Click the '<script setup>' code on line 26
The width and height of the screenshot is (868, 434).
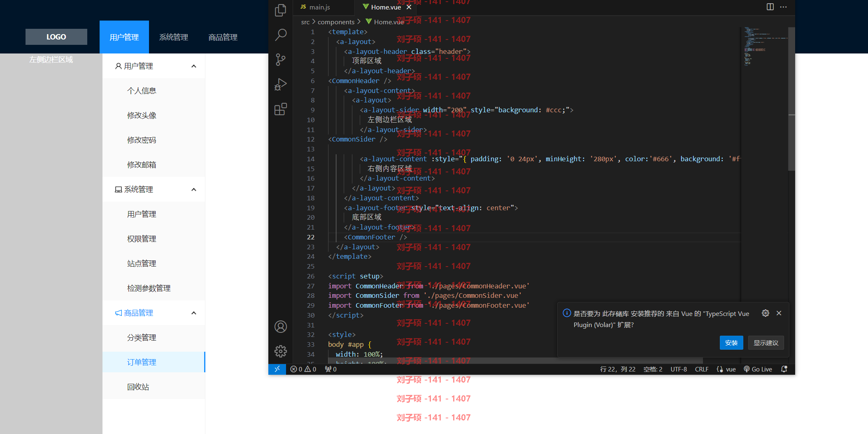[356, 276]
